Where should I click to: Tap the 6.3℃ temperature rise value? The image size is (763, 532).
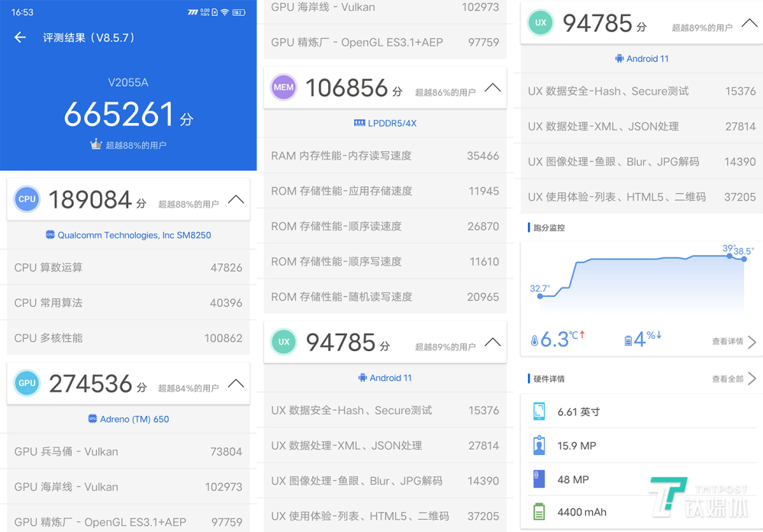pyautogui.click(x=562, y=339)
